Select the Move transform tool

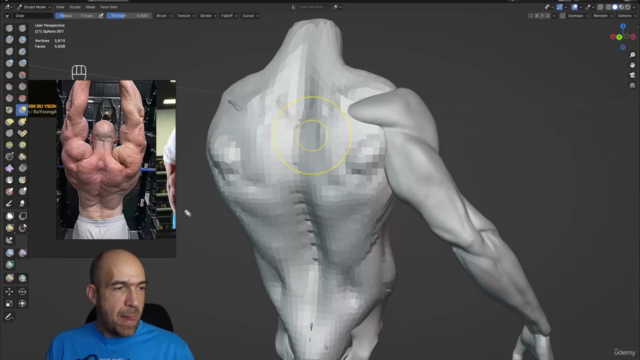[9, 291]
